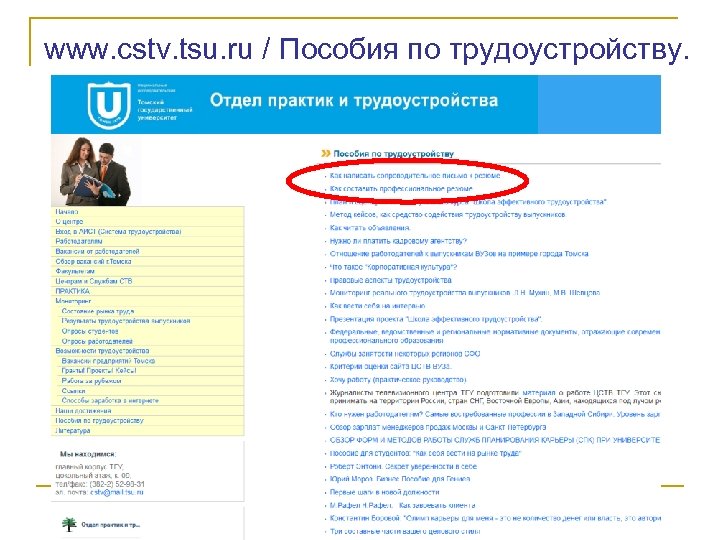Screen dimensions: 720x540
Task: Select Мониторинг in the sidebar
Action: click(x=73, y=301)
